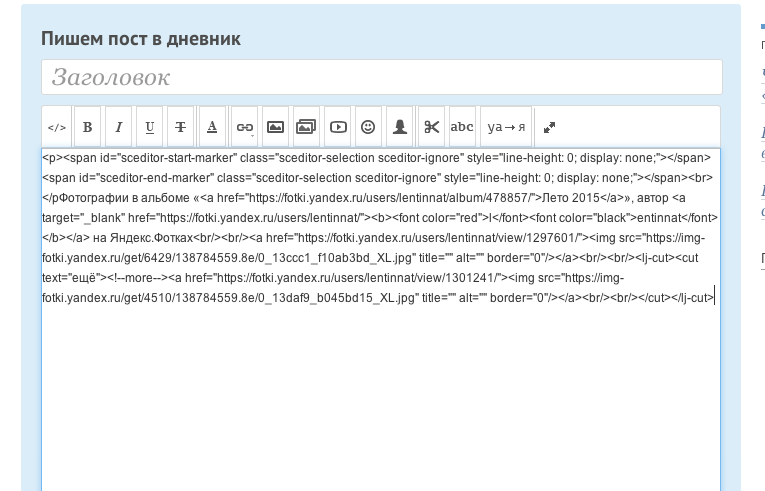Screen dimensions: 765x491
Task: Open the font color picker
Action: (212, 127)
